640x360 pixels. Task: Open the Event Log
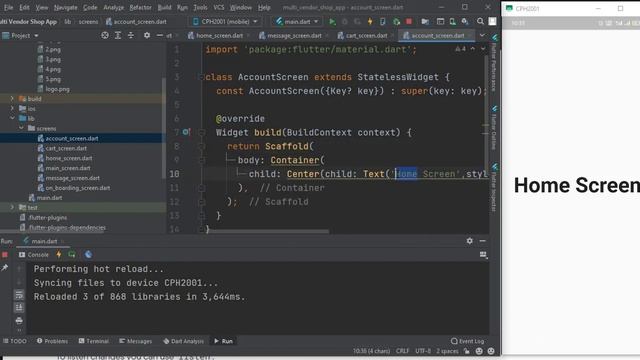[x=467, y=341]
